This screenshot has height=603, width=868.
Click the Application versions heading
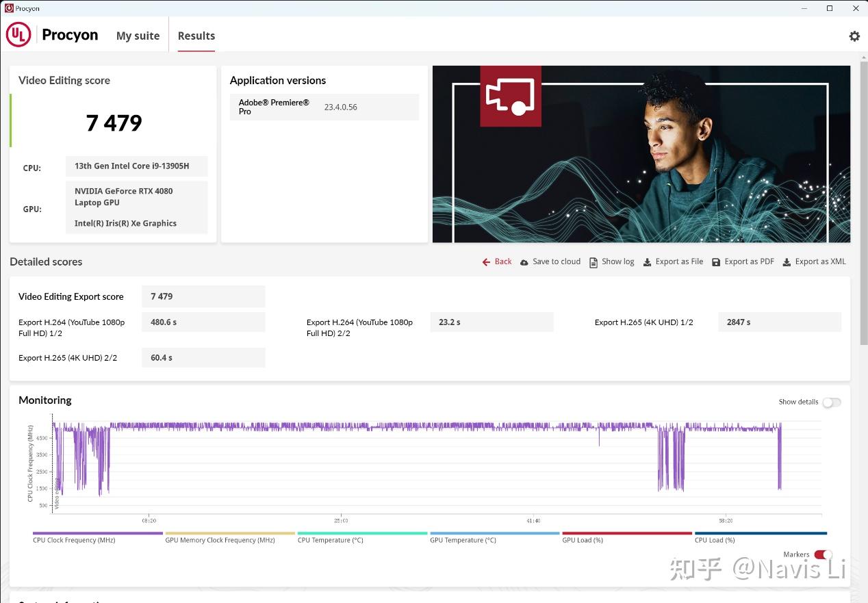(278, 81)
